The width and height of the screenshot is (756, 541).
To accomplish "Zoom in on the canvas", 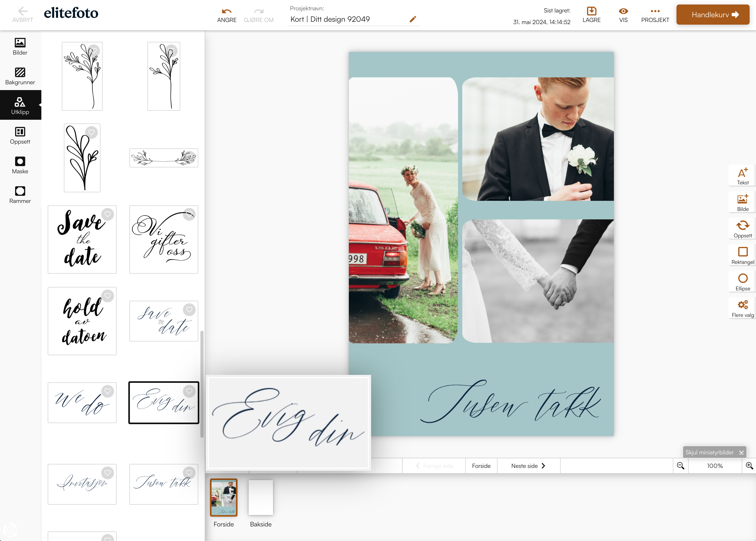I will (x=749, y=466).
